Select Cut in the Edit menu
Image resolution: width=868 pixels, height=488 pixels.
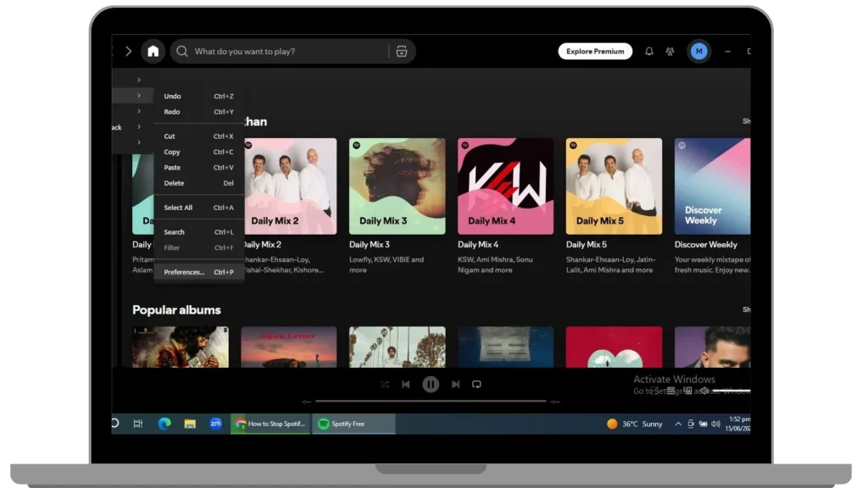point(198,136)
